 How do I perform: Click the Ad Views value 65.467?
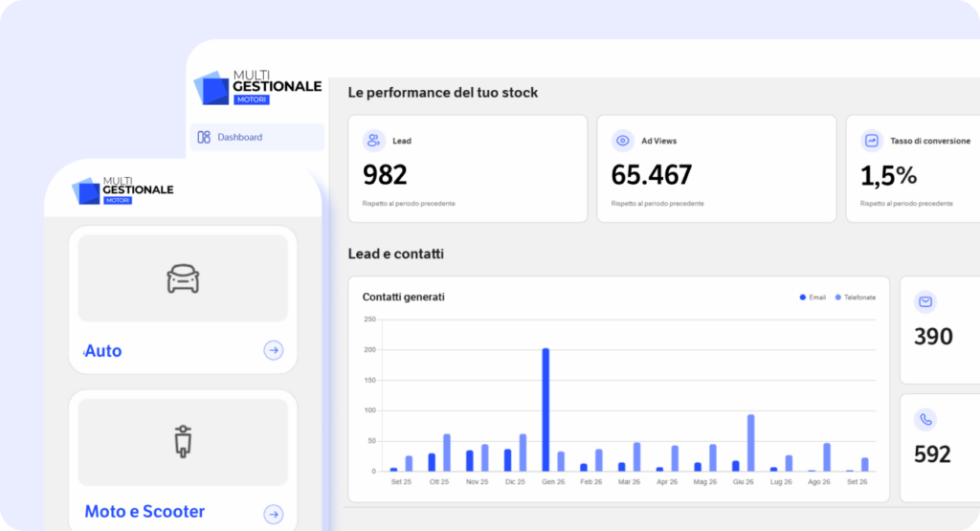click(651, 175)
